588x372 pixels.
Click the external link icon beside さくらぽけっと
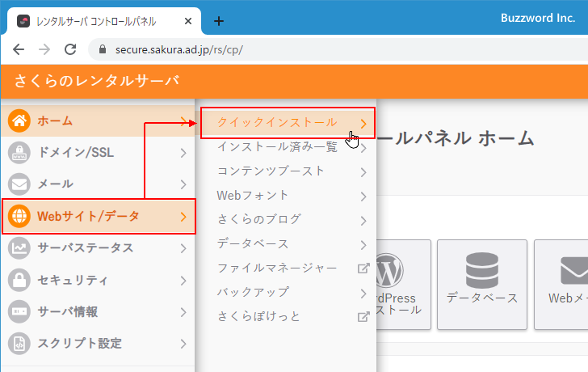363,317
